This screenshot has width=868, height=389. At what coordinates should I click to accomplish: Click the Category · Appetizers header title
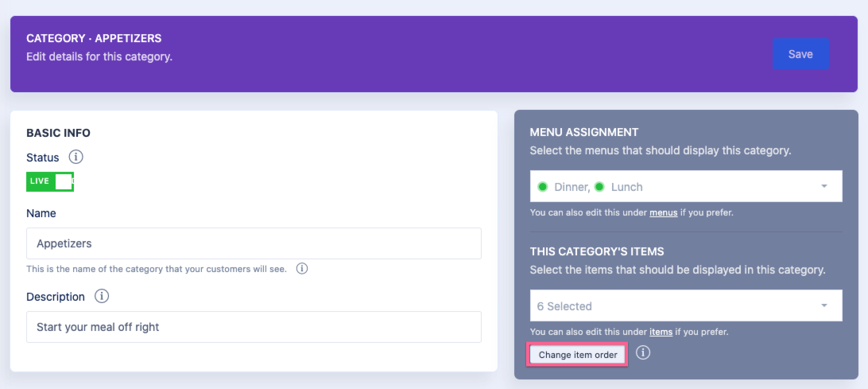[x=94, y=38]
